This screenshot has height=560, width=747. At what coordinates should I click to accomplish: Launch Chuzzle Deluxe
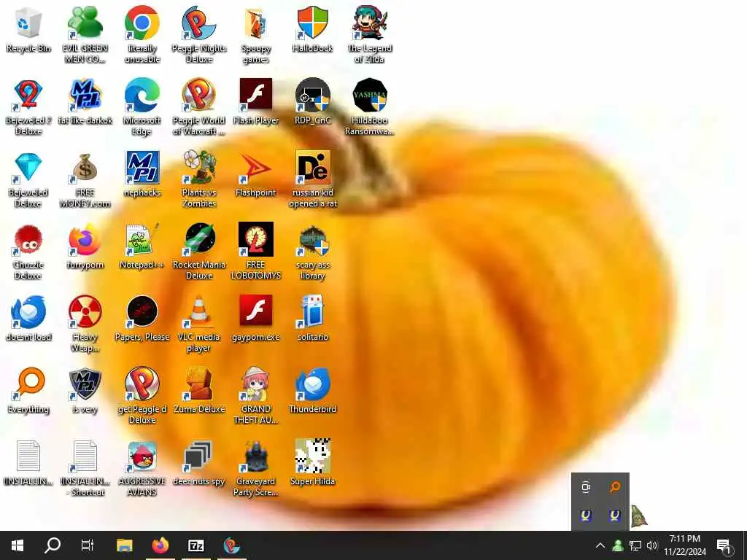[28, 252]
